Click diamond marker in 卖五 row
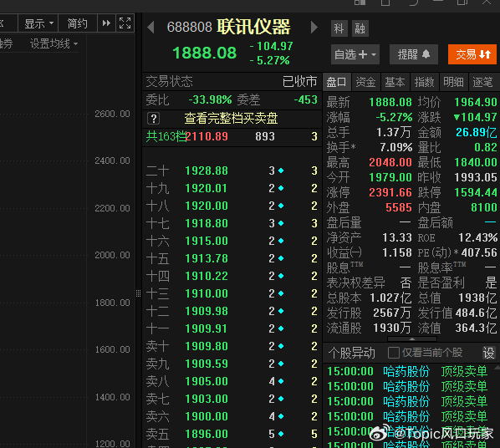This screenshot has width=500, height=448. click(x=281, y=434)
